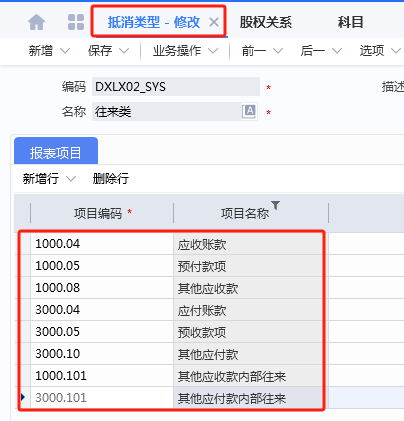Open the 业务操作 dropdown
404x421 pixels.
[x=185, y=51]
